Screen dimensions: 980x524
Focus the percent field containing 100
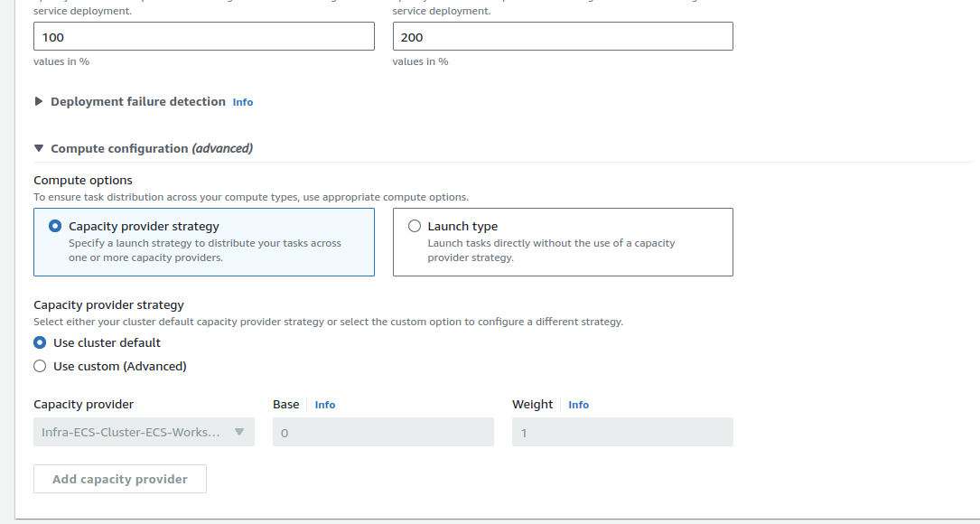coord(203,37)
